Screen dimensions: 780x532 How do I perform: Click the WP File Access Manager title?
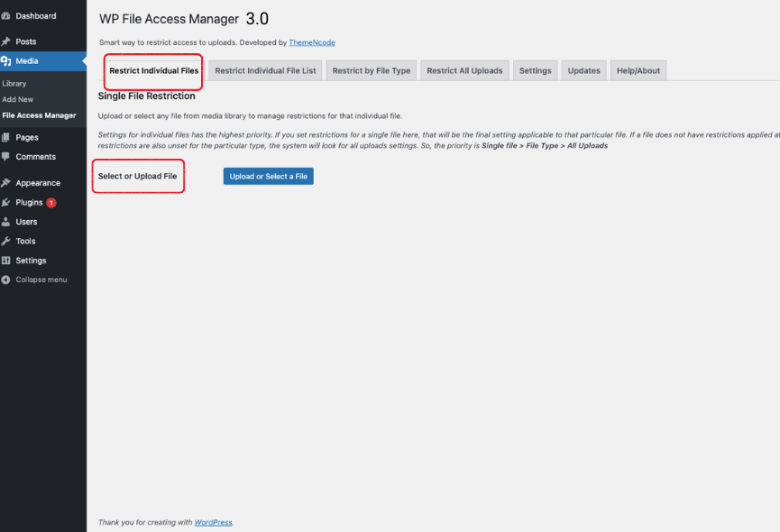pyautogui.click(x=170, y=19)
